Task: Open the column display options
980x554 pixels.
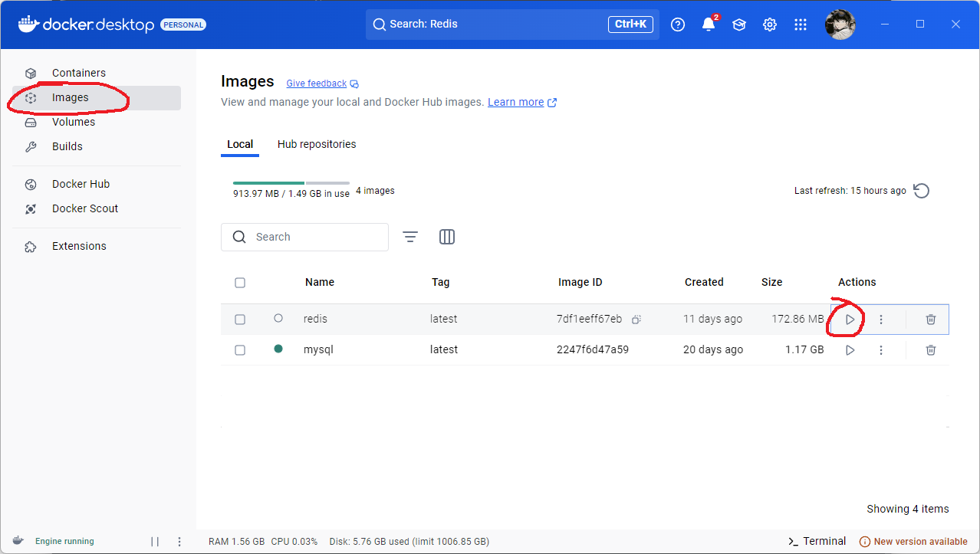Action: (x=447, y=238)
